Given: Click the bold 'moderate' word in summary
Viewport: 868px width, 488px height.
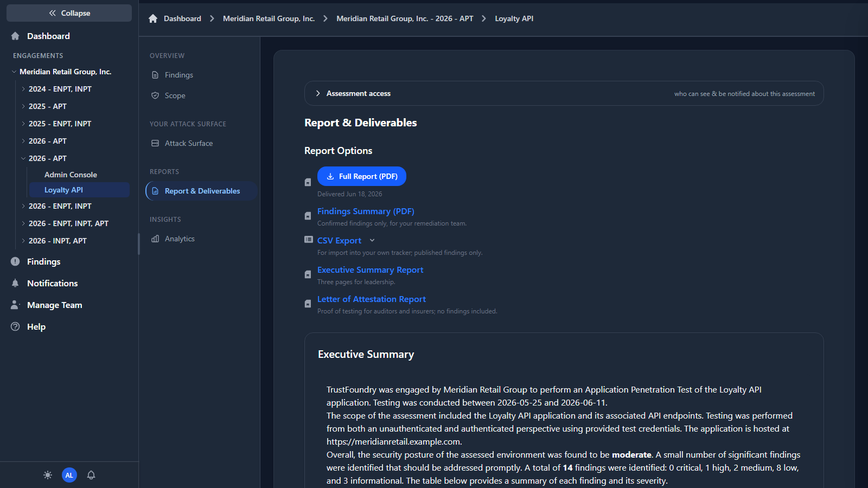Looking at the screenshot, I should tap(631, 455).
